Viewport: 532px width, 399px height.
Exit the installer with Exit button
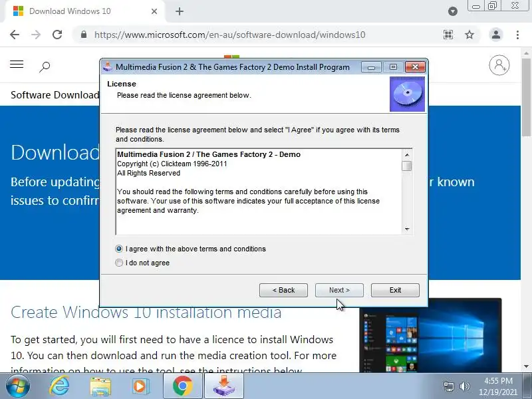(x=395, y=290)
